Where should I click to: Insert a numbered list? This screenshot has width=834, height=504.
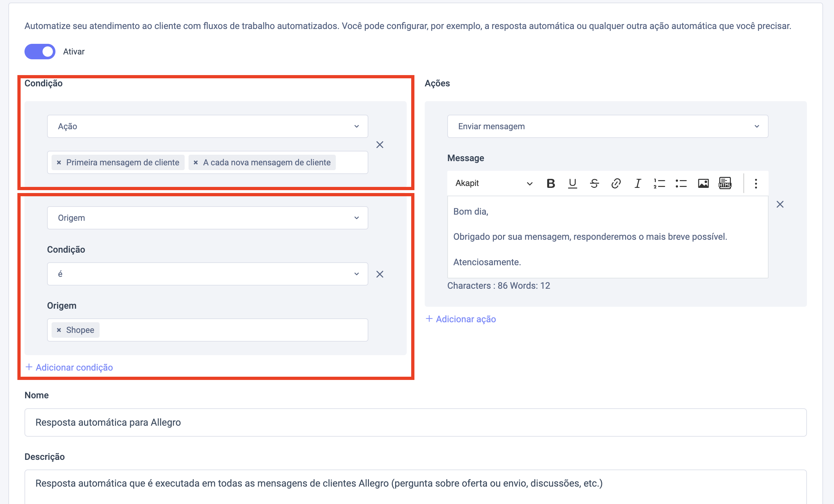click(x=659, y=183)
